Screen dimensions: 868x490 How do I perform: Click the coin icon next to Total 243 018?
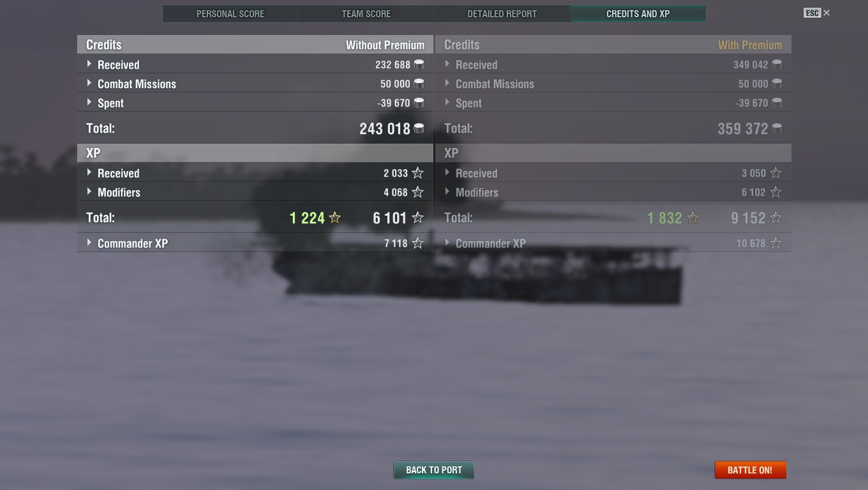pyautogui.click(x=419, y=128)
